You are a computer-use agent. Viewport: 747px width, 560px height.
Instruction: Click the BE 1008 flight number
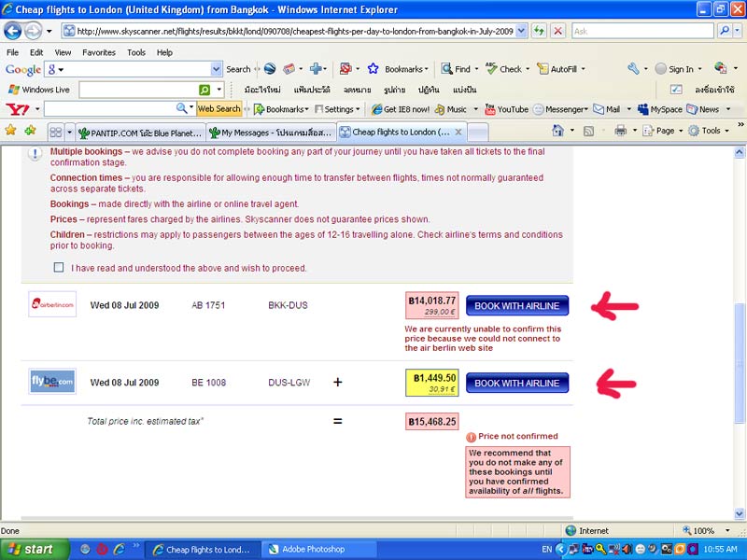(x=208, y=383)
